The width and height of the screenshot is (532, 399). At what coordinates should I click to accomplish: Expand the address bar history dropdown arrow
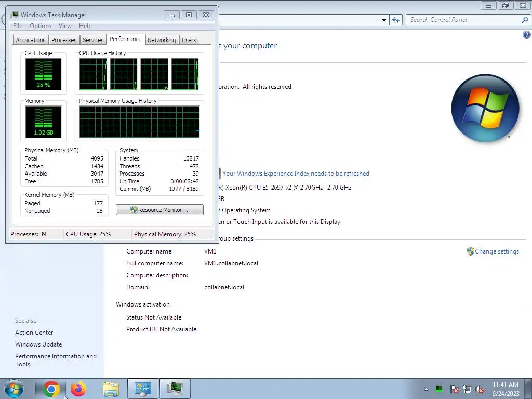(384, 20)
